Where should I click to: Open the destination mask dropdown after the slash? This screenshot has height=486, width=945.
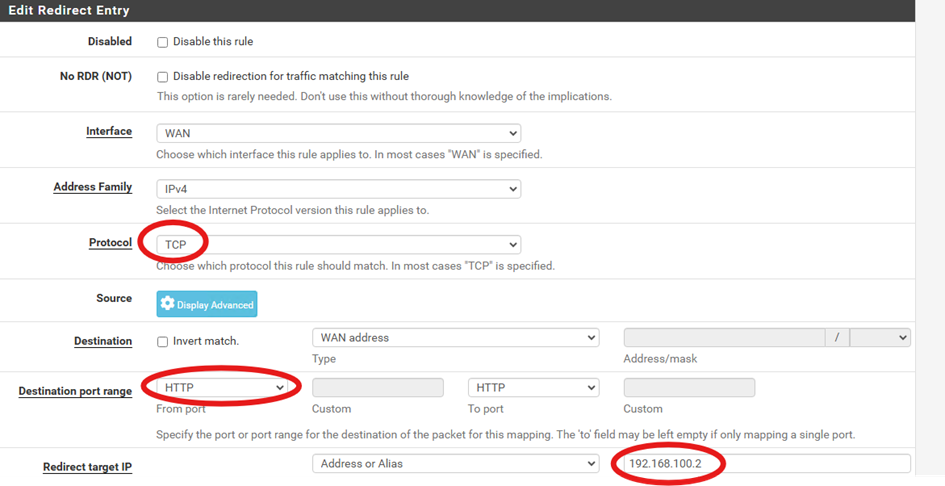880,338
